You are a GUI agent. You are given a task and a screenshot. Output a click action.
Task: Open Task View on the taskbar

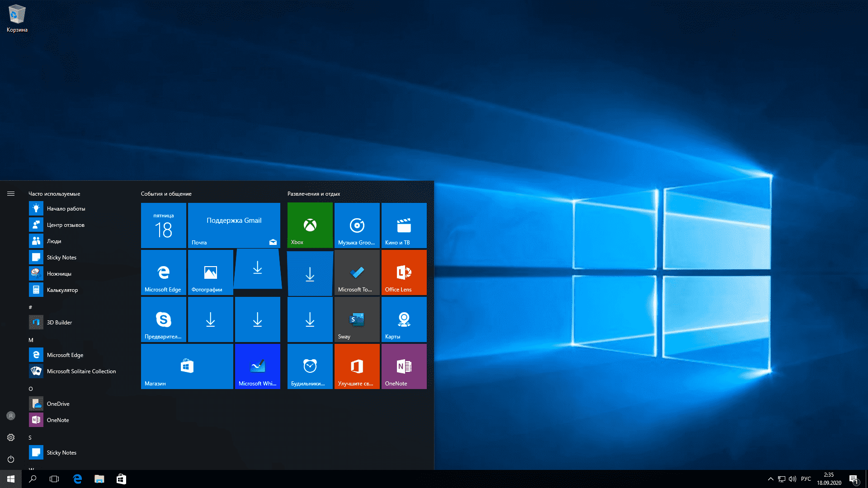[x=54, y=479]
